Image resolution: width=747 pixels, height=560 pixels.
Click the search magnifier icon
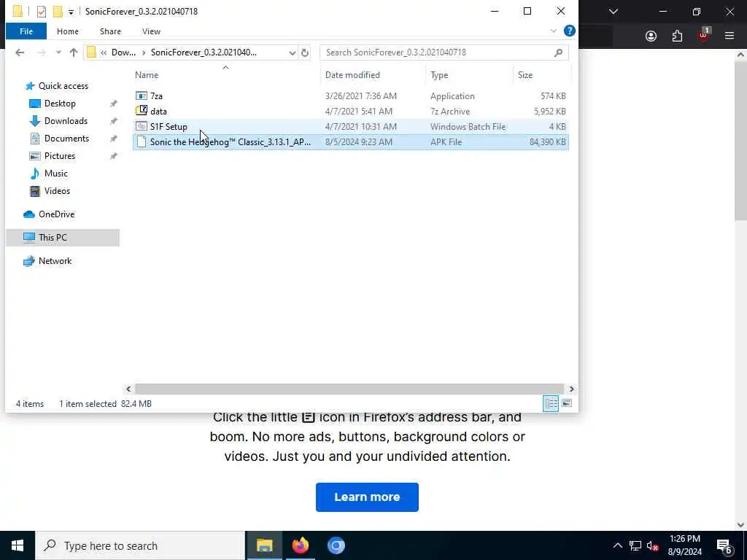[558, 52]
